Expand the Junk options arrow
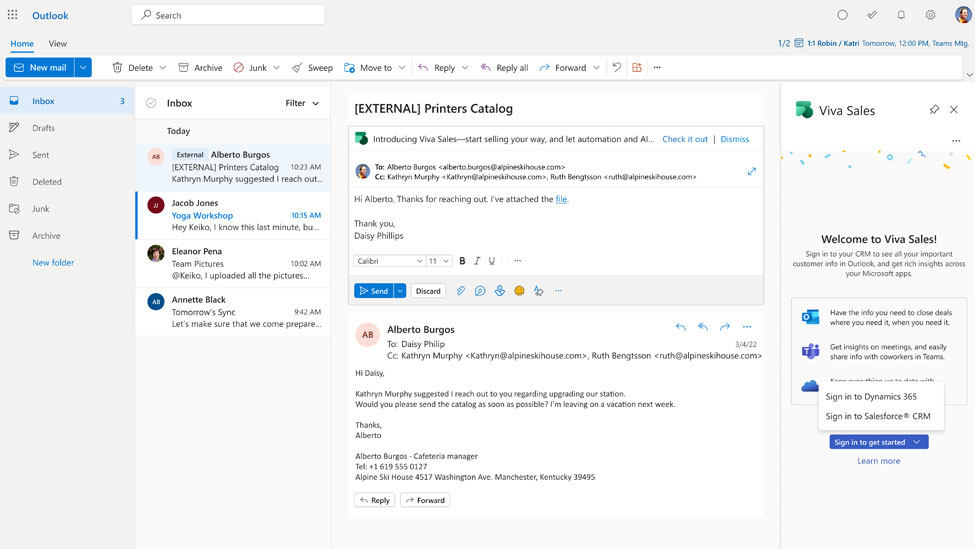975x549 pixels. (x=277, y=67)
